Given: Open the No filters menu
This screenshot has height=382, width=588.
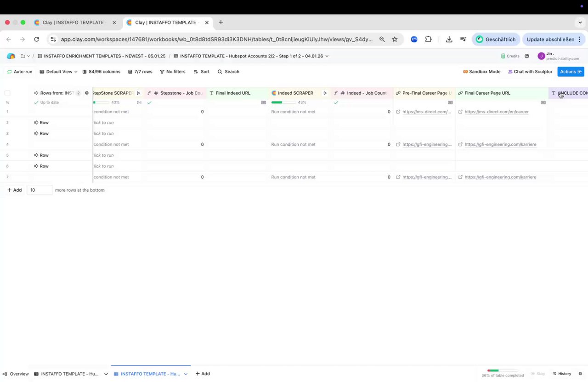Looking at the screenshot, I should click(x=173, y=72).
